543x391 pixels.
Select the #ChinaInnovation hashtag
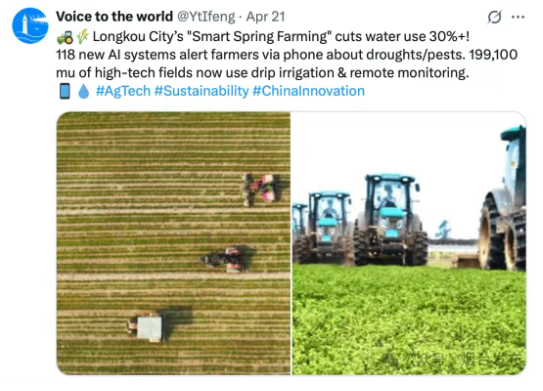click(309, 91)
